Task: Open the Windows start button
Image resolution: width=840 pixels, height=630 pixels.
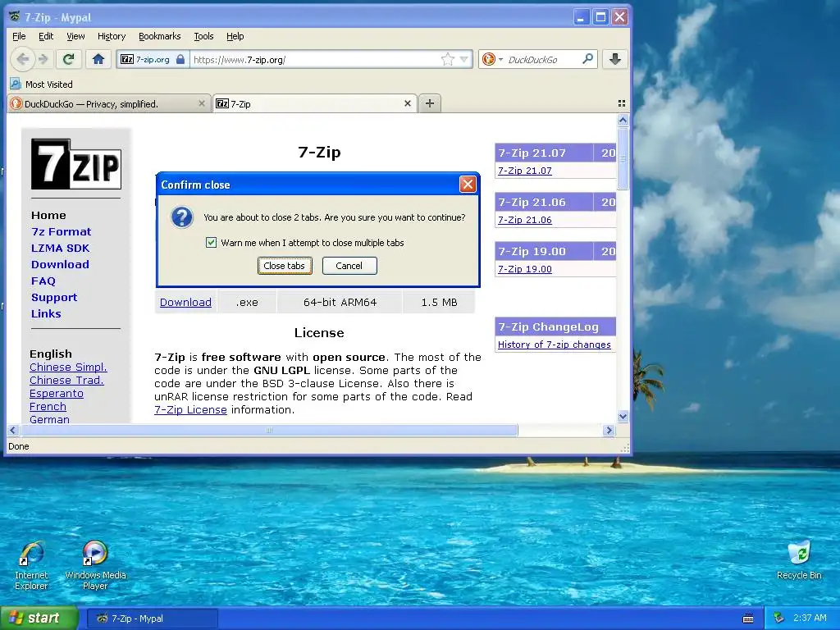Action: coord(39,618)
